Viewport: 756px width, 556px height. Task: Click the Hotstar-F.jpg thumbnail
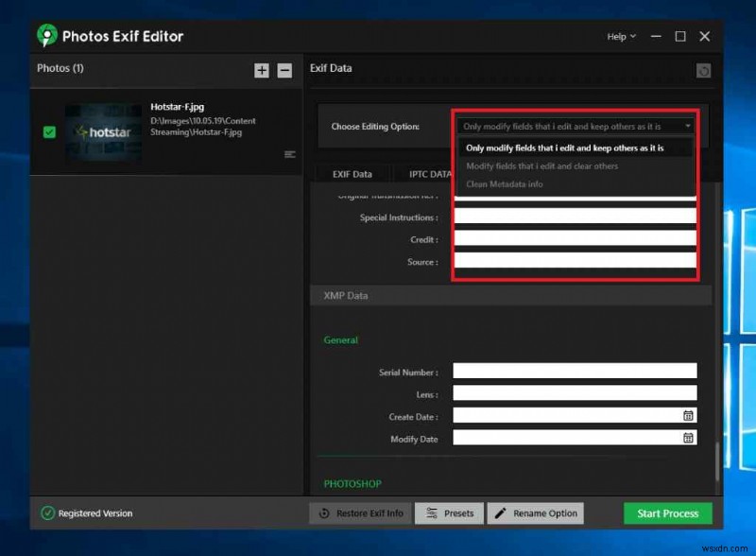click(x=104, y=132)
